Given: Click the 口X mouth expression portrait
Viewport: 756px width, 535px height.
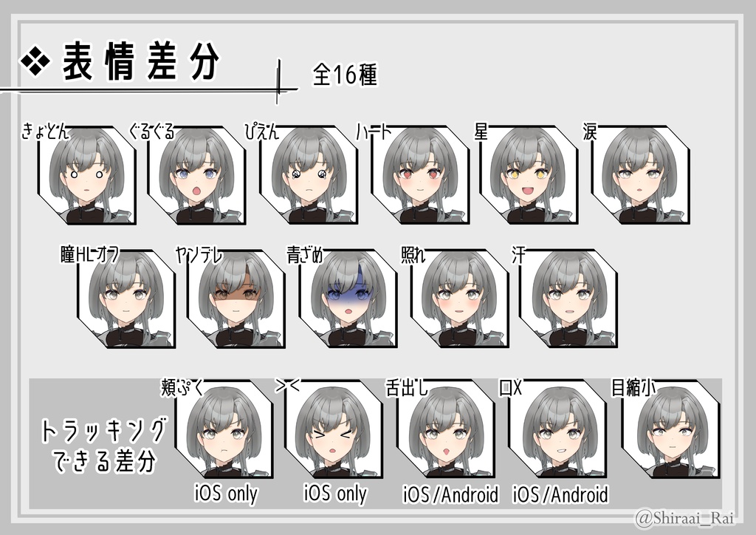Looking at the screenshot, I should click(557, 430).
